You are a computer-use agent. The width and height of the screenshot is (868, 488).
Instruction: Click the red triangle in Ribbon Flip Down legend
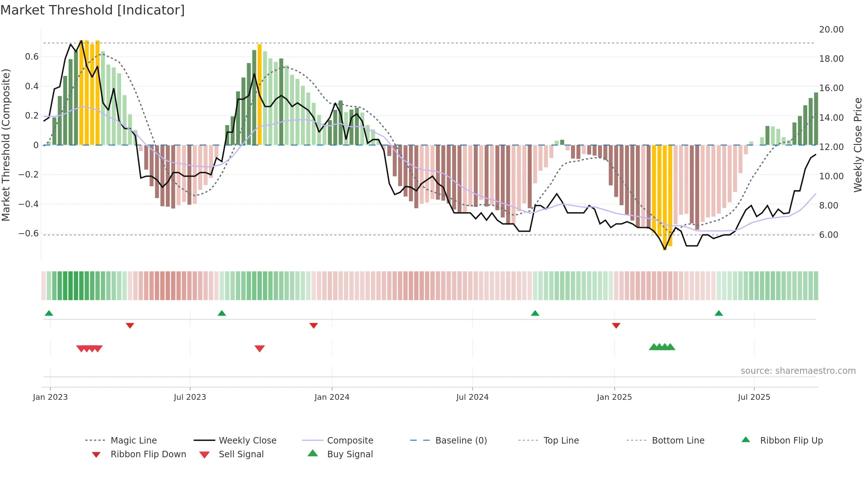coord(96,455)
